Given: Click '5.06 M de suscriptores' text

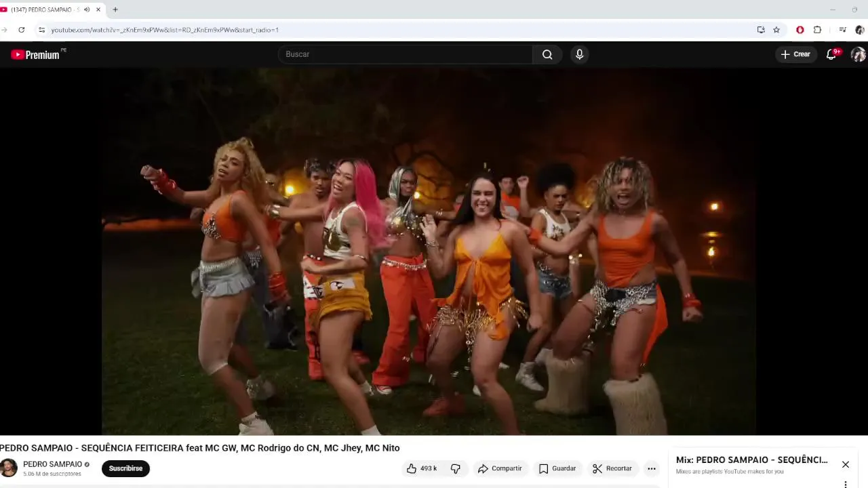Looking at the screenshot, I should point(52,474).
